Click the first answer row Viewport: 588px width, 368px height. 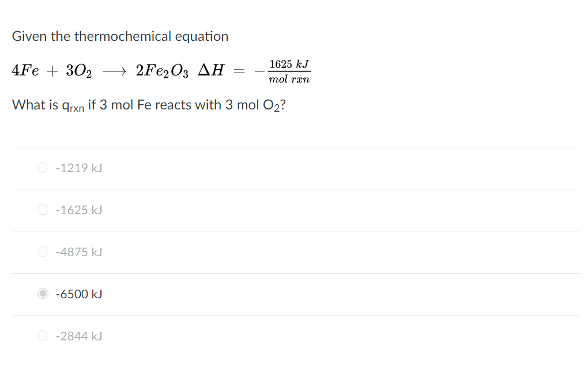231,168
